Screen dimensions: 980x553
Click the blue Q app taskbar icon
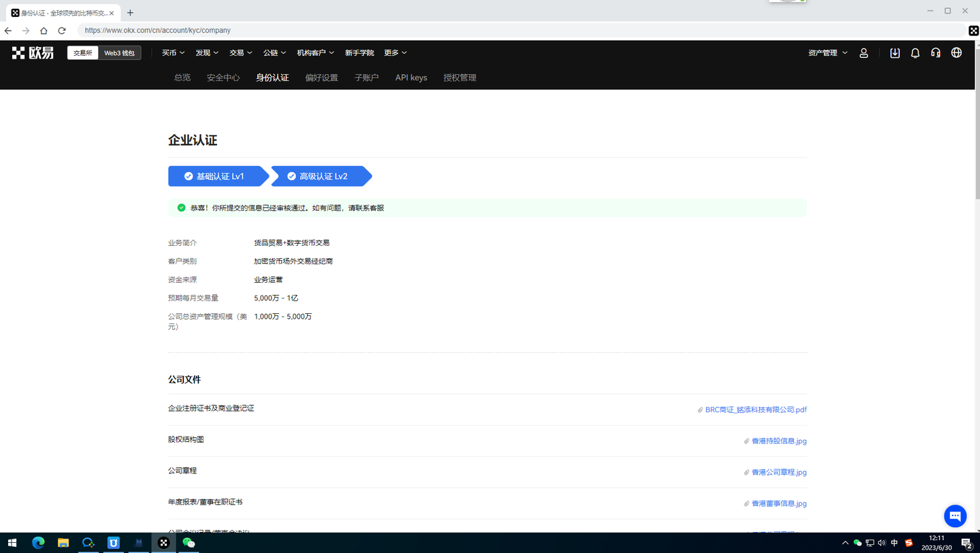click(x=88, y=543)
